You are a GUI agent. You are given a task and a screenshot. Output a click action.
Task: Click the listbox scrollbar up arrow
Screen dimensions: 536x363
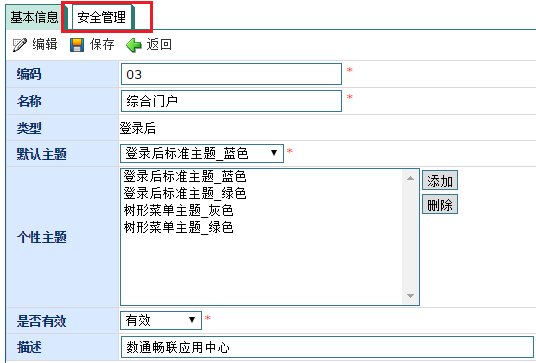tap(411, 178)
